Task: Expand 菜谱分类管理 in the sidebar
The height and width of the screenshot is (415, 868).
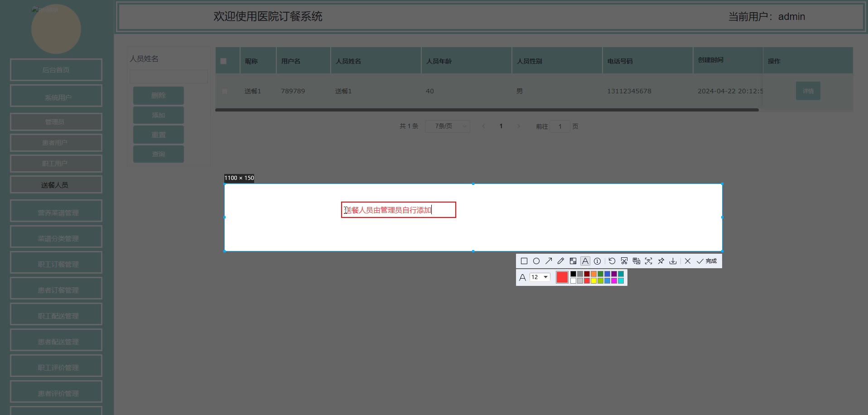Action: pos(56,237)
